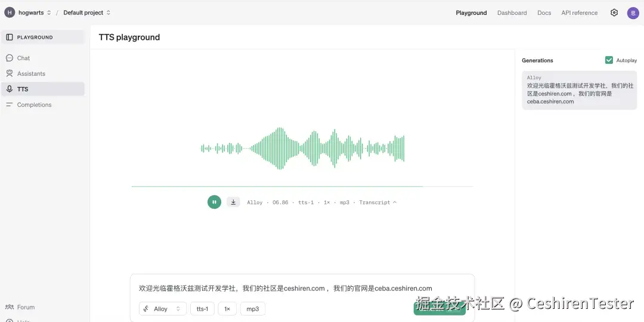
Task: Open the hogwarts organization switcher
Action: pos(35,13)
